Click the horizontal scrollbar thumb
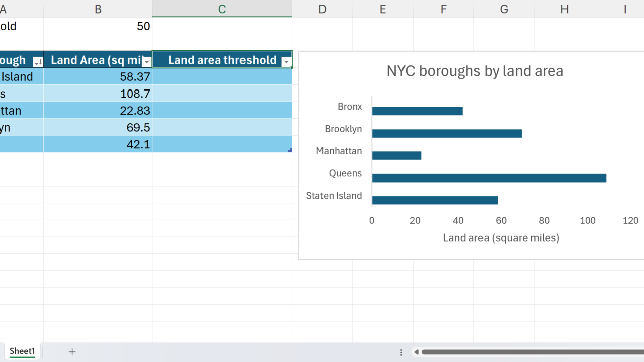The image size is (644, 362). pos(528,352)
